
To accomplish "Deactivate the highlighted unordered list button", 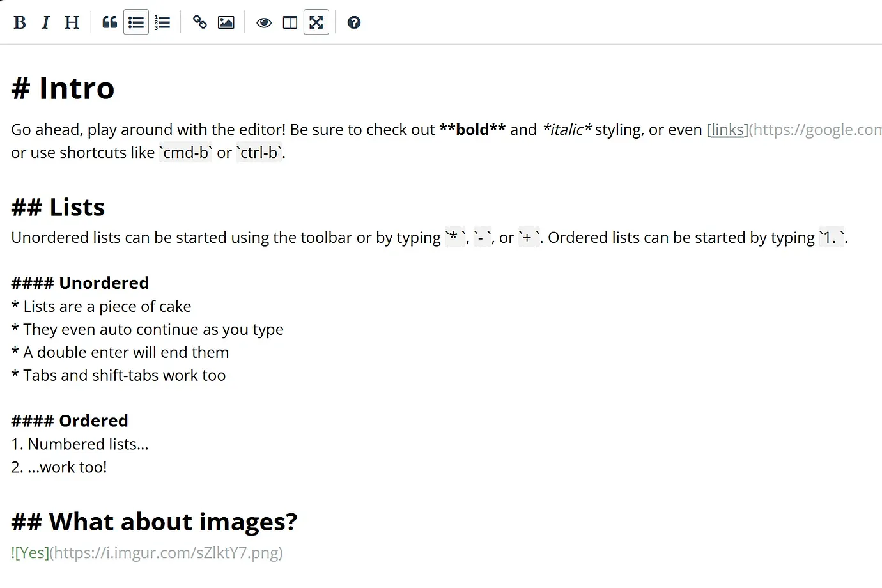I will [x=135, y=22].
